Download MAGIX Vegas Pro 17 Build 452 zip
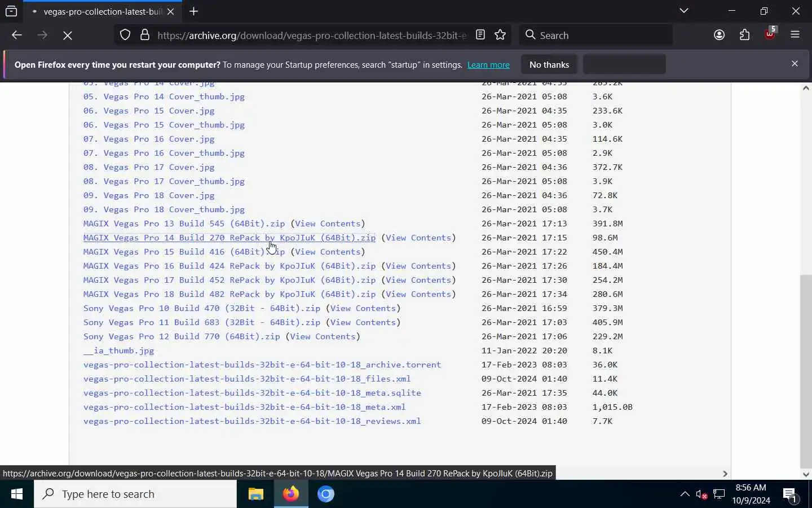 (230, 280)
